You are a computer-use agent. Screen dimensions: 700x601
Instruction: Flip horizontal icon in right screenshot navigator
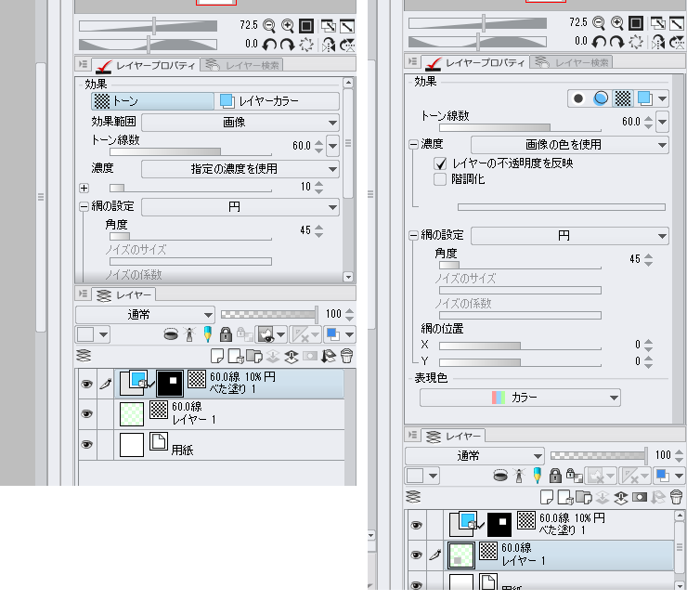tap(657, 42)
